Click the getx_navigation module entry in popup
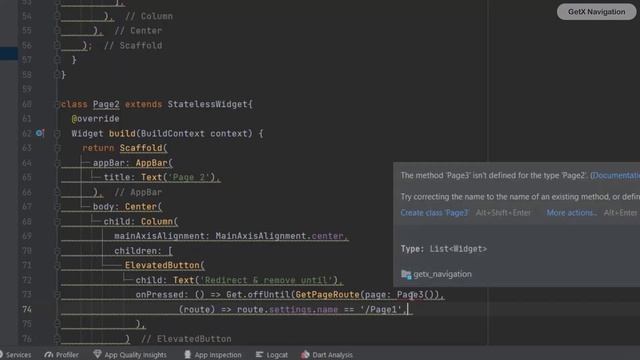 coord(437,274)
